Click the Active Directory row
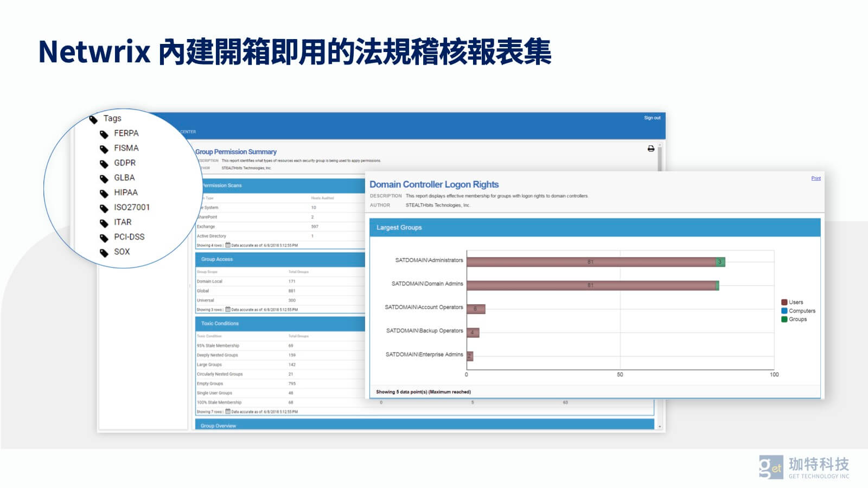The width and height of the screenshot is (868, 488). point(280,236)
